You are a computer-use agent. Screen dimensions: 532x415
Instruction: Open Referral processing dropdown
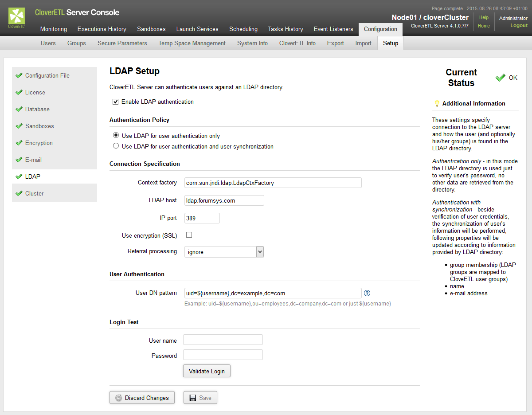point(224,252)
